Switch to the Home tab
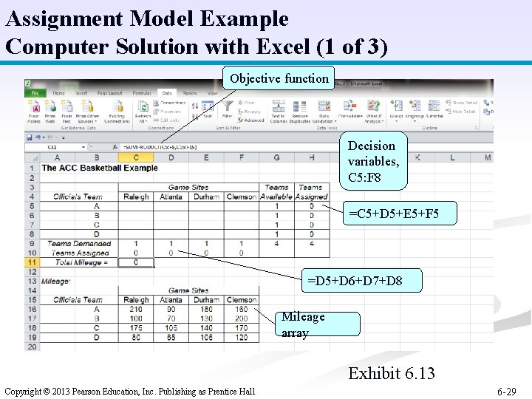532x399 pixels. 58,92
